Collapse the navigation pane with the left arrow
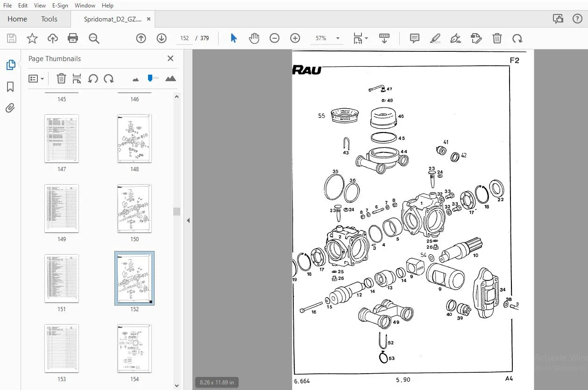This screenshot has width=588, height=390. 188,220
